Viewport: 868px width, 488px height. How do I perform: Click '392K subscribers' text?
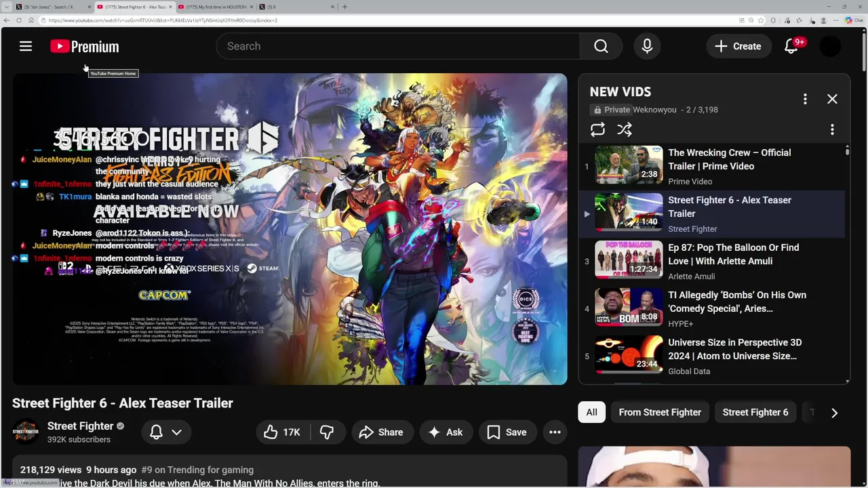79,440
